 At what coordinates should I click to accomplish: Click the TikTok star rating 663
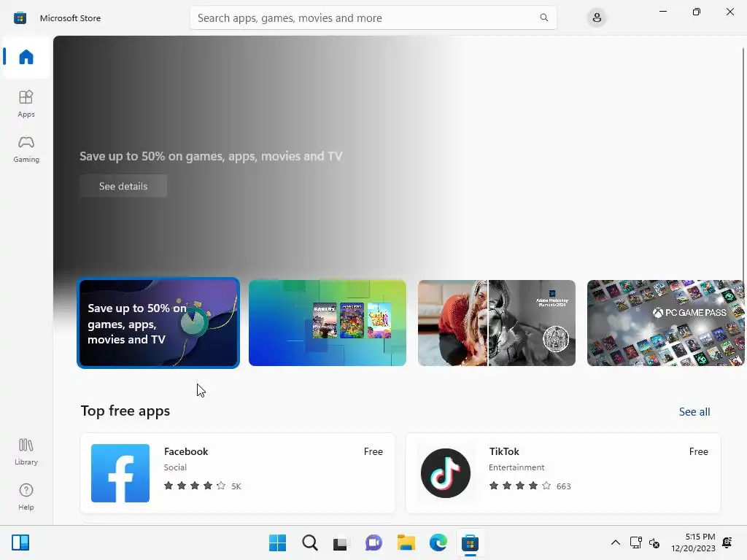(530, 486)
